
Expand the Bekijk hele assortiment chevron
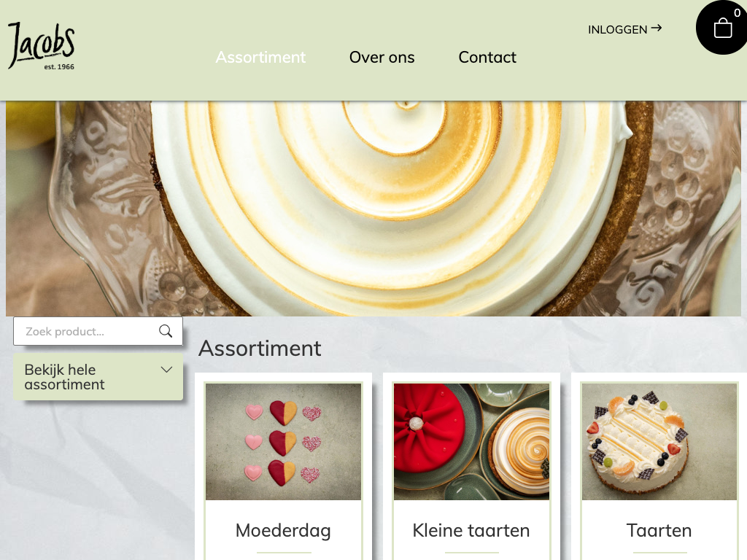coord(166,370)
